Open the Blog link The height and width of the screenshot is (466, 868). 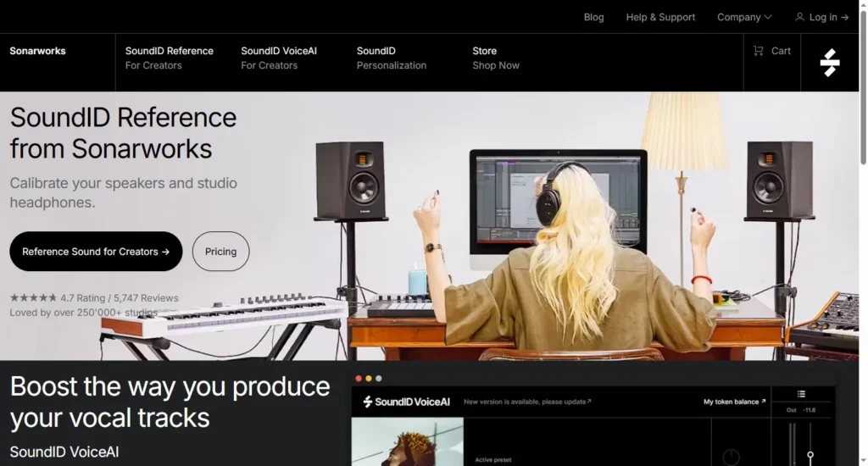593,17
